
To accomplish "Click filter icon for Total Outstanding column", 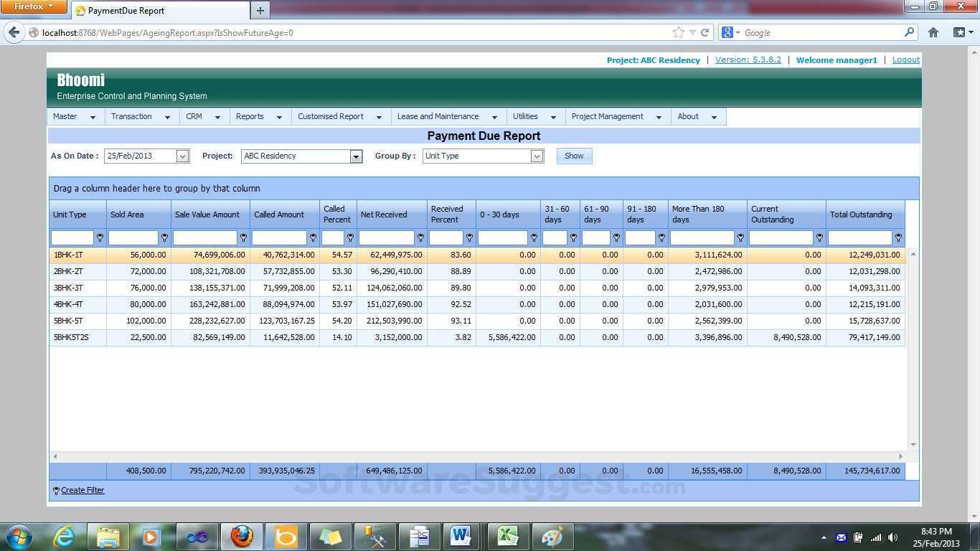I will (x=898, y=237).
